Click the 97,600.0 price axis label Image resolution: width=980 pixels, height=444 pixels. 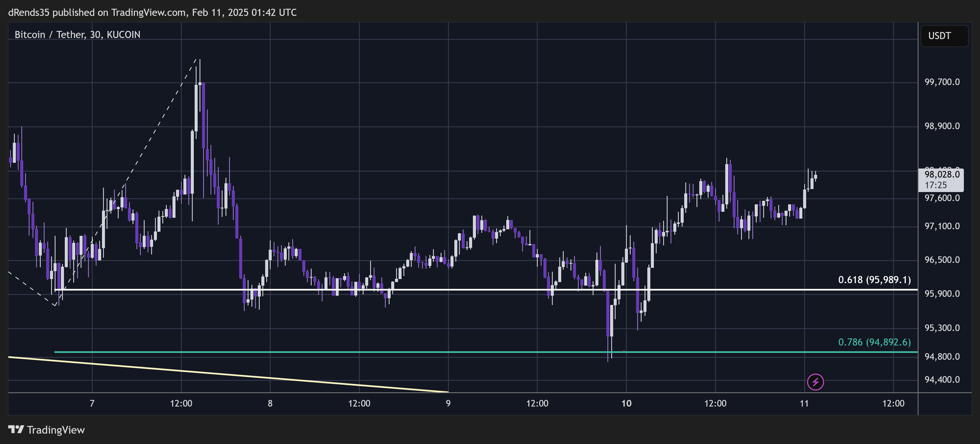coord(942,198)
